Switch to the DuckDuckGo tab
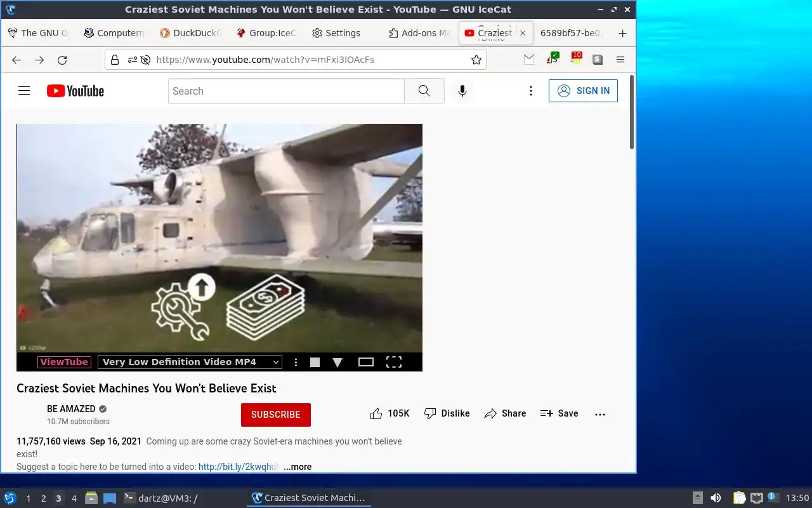The image size is (812, 508). click(190, 33)
